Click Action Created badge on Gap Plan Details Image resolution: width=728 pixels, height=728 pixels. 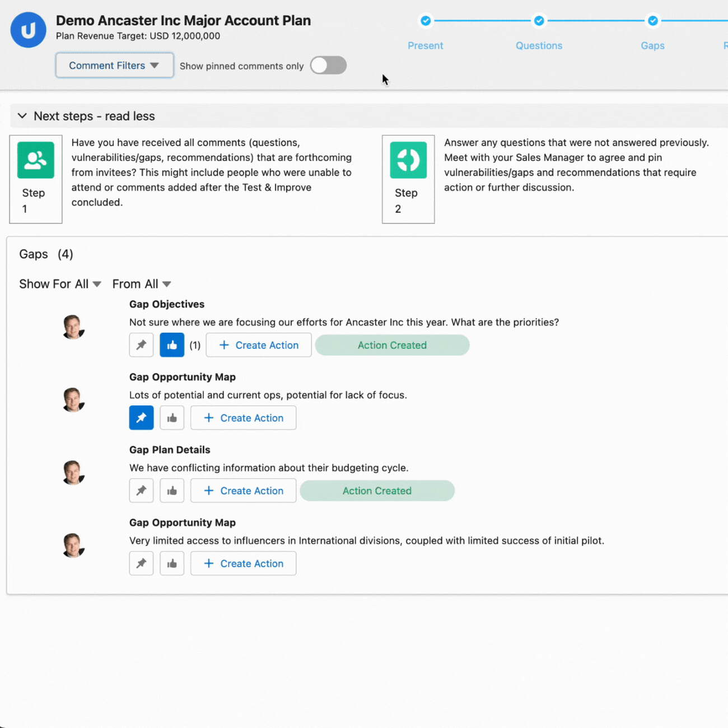click(377, 491)
